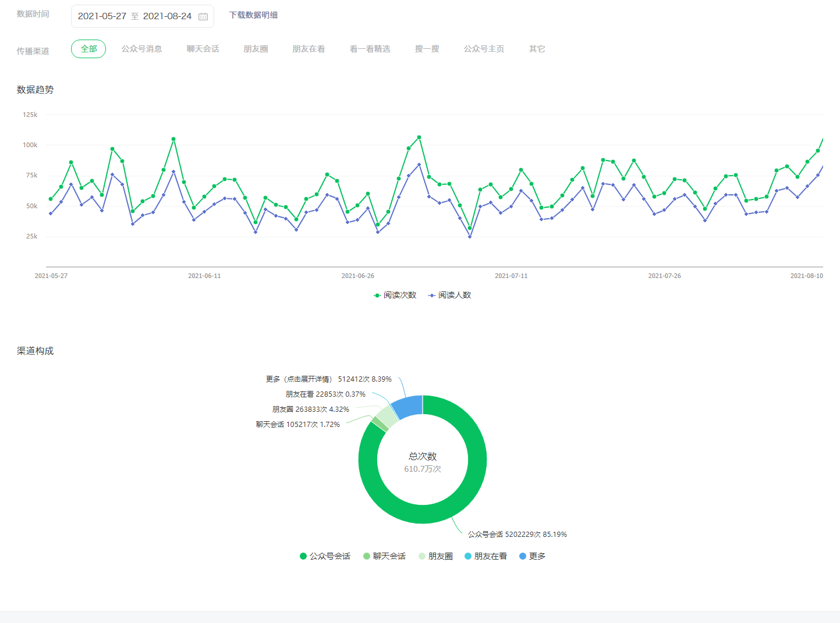
Task: Toggle the 阅读人数 line legend
Action: 432,296
